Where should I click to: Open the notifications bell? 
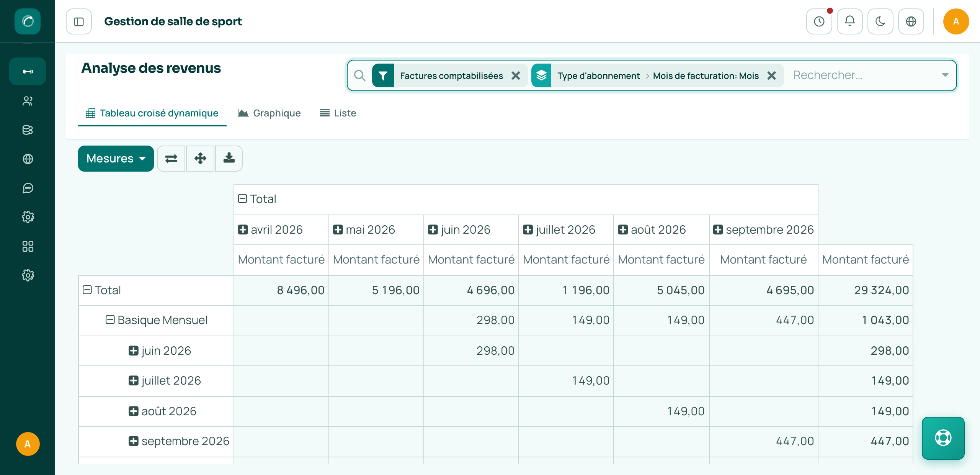tap(850, 21)
